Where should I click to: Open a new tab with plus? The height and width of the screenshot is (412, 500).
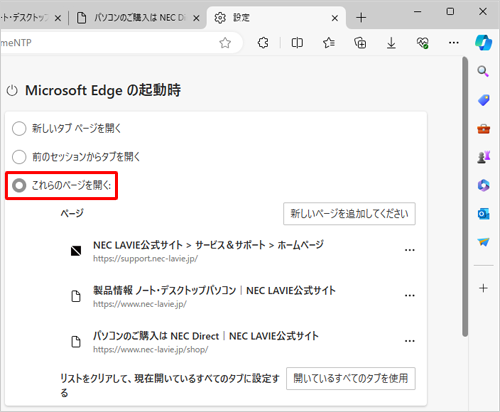(x=361, y=18)
